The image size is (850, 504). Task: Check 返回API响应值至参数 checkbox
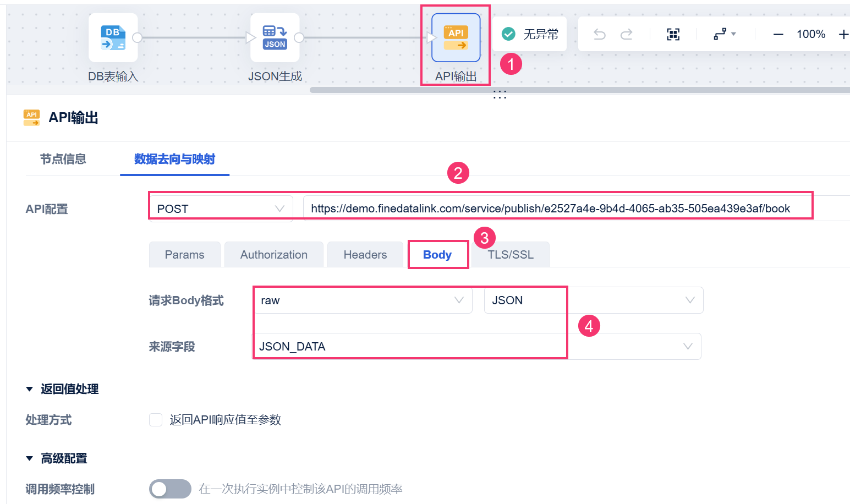pyautogui.click(x=156, y=420)
